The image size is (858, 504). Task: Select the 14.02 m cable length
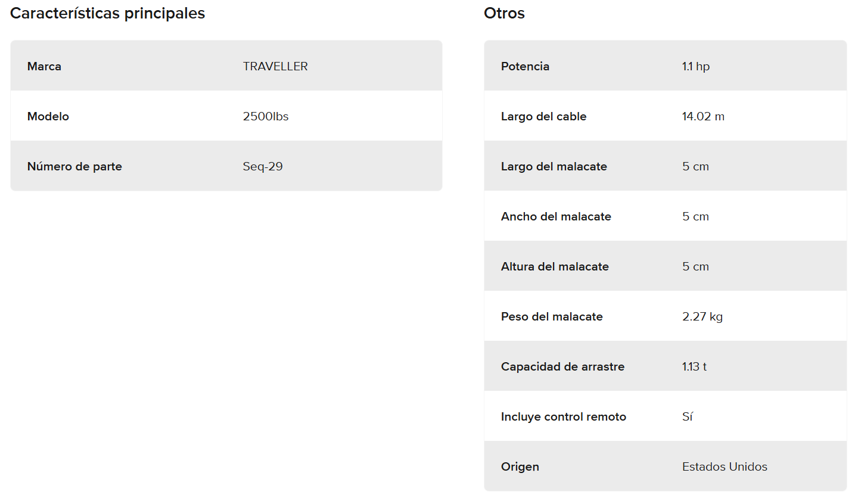pyautogui.click(x=703, y=116)
